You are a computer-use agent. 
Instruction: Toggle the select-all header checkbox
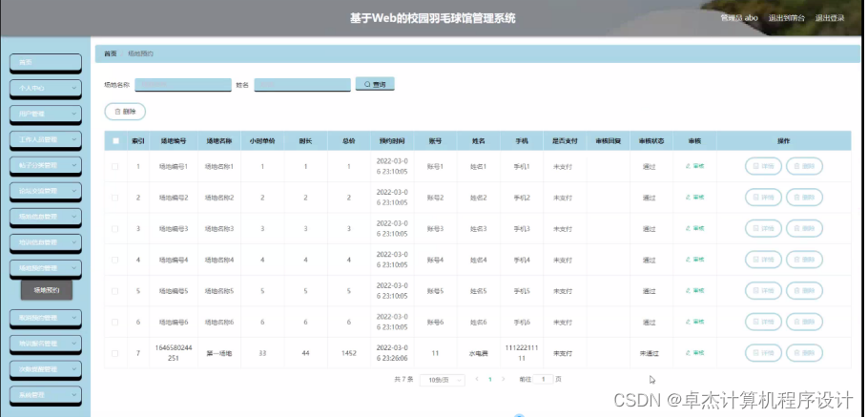pyautogui.click(x=115, y=141)
